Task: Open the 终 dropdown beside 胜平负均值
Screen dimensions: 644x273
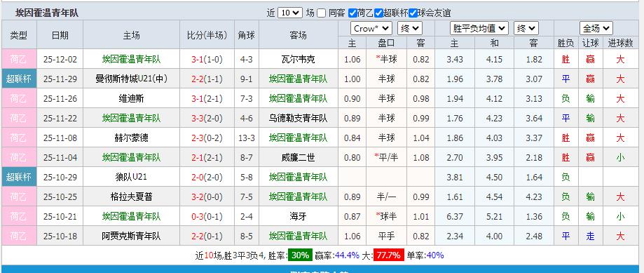Action: (526, 28)
